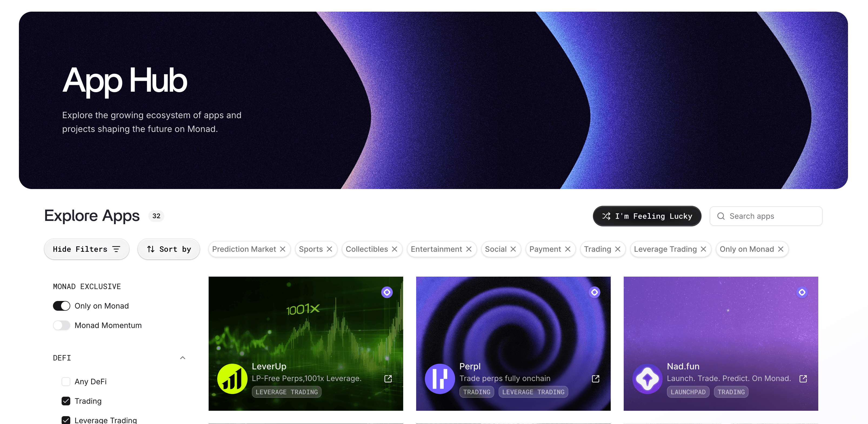The width and height of the screenshot is (868, 424).
Task: Click the LeverUp green logo icon
Action: point(232,379)
